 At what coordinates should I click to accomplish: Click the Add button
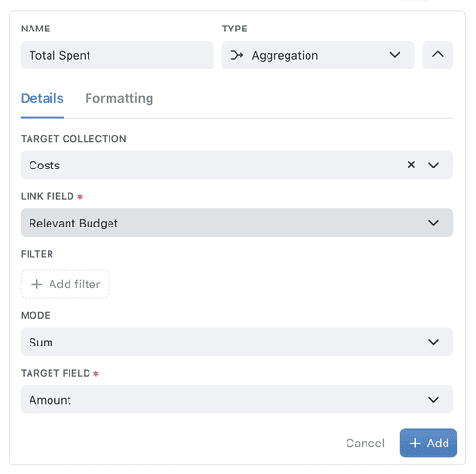[x=428, y=443]
